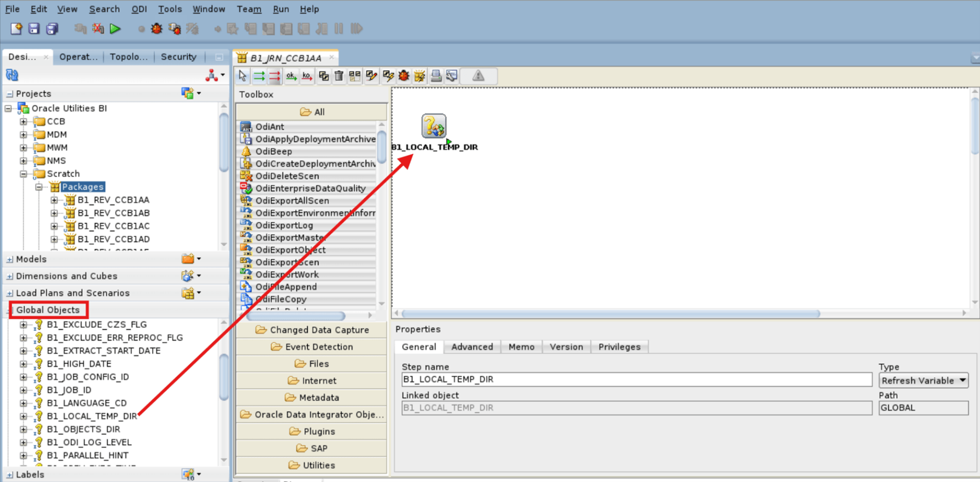Click the page setup wrench icon
The image size is (980, 482).
[x=452, y=76]
